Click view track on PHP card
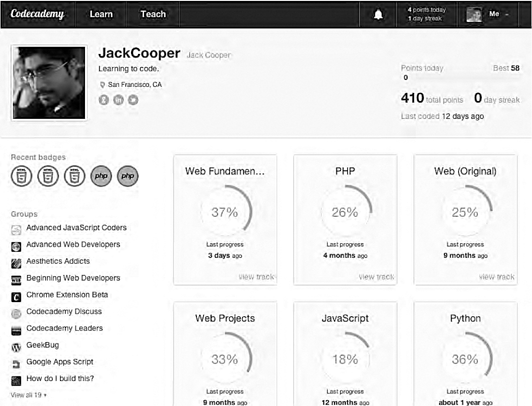Screen dimensions: 532x406 click(376, 277)
